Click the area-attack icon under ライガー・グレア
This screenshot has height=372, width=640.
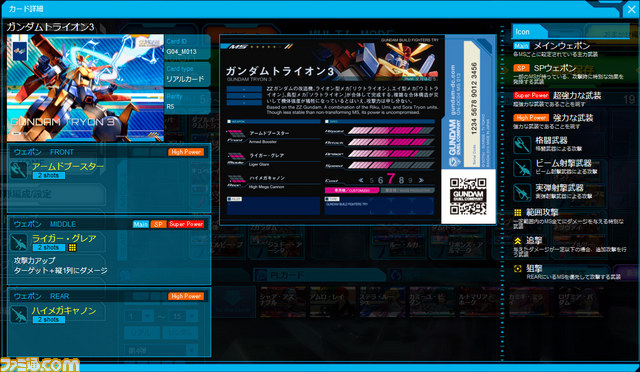click(72, 247)
